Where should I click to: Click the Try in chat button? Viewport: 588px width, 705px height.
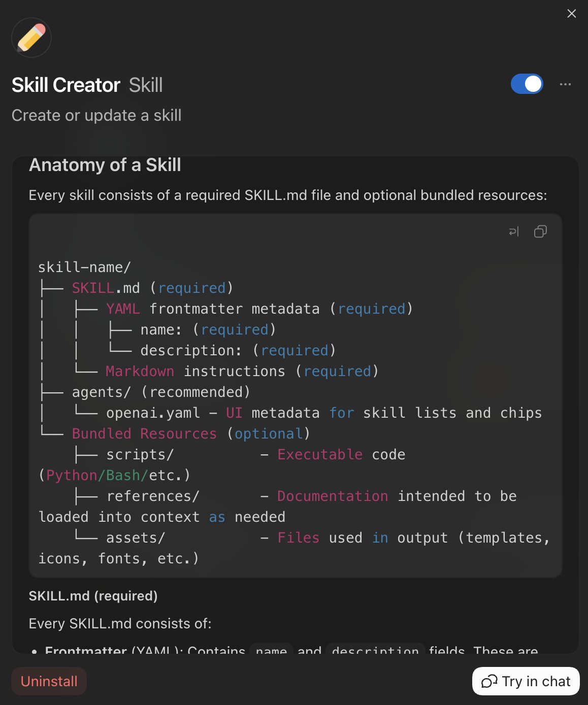[x=526, y=681]
